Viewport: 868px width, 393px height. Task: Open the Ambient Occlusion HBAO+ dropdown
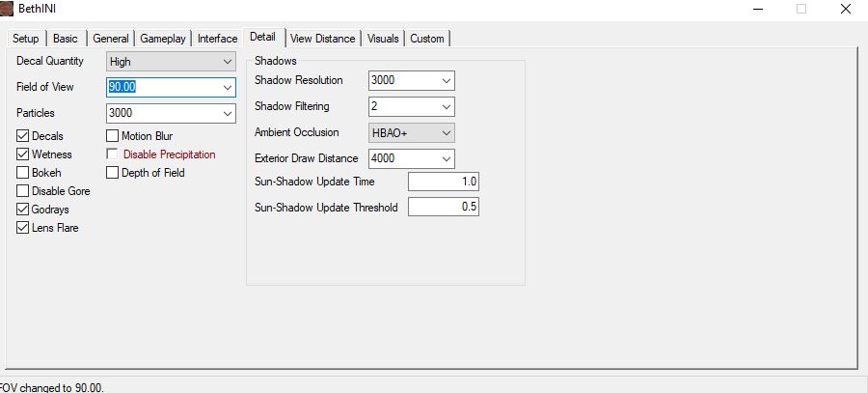(x=411, y=133)
